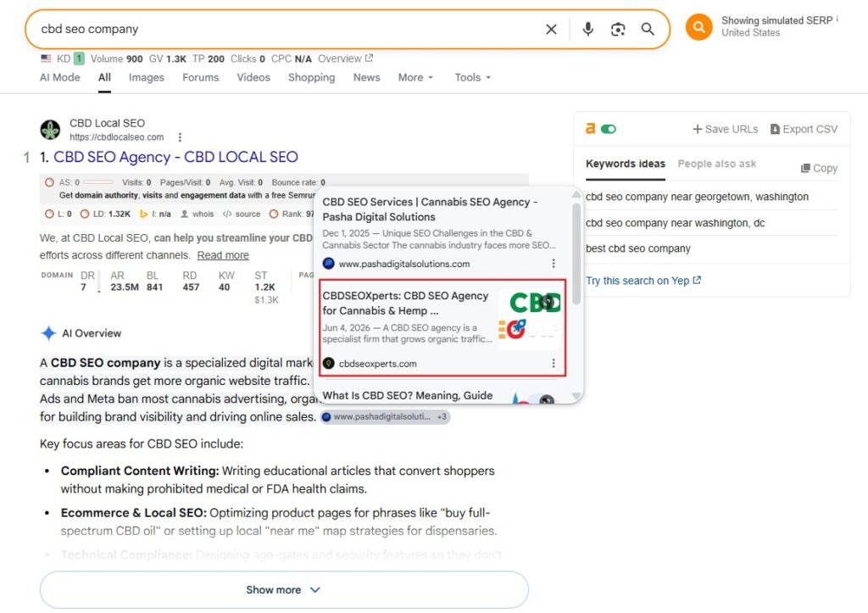Switch to People also ask tab
The width and height of the screenshot is (868, 613).
click(717, 164)
